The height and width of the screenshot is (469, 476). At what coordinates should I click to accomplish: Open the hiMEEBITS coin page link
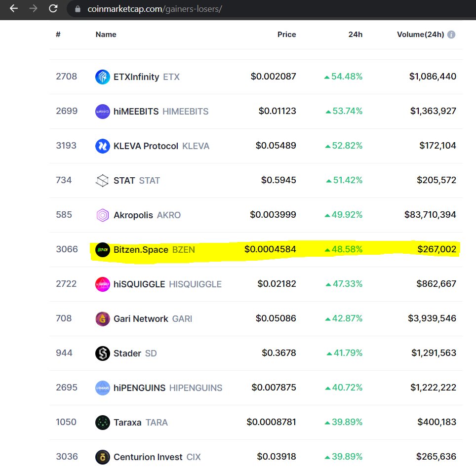click(x=161, y=112)
